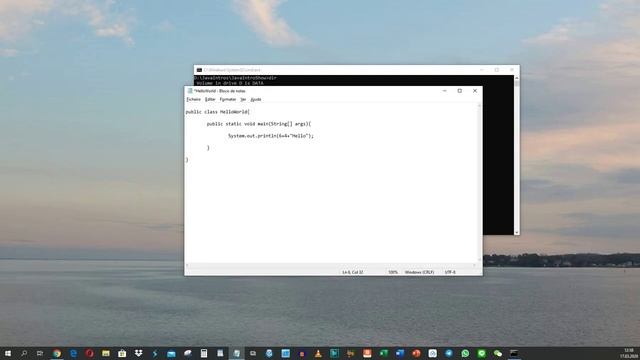Screen dimensions: 640x360
Task: Click the line and column status bar entry
Action: [353, 272]
